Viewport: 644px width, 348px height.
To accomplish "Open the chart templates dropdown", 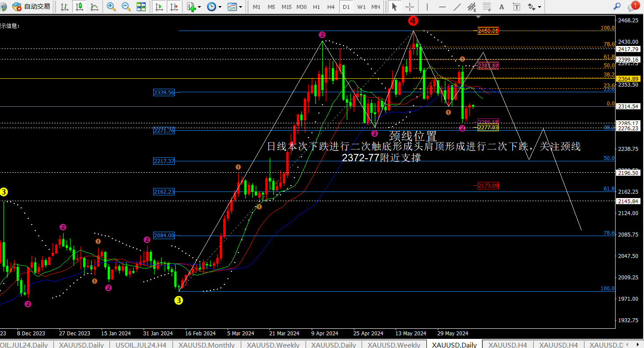I will (x=235, y=7).
